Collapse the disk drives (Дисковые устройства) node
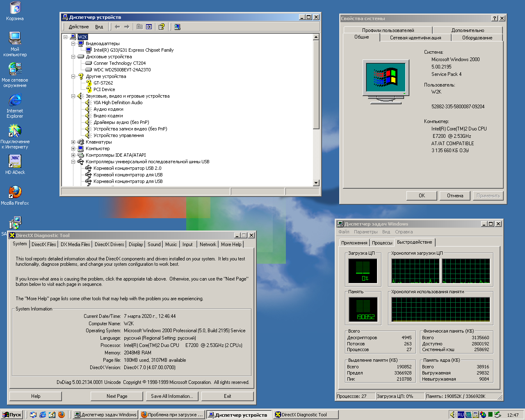This screenshot has width=525, height=420. (x=73, y=57)
